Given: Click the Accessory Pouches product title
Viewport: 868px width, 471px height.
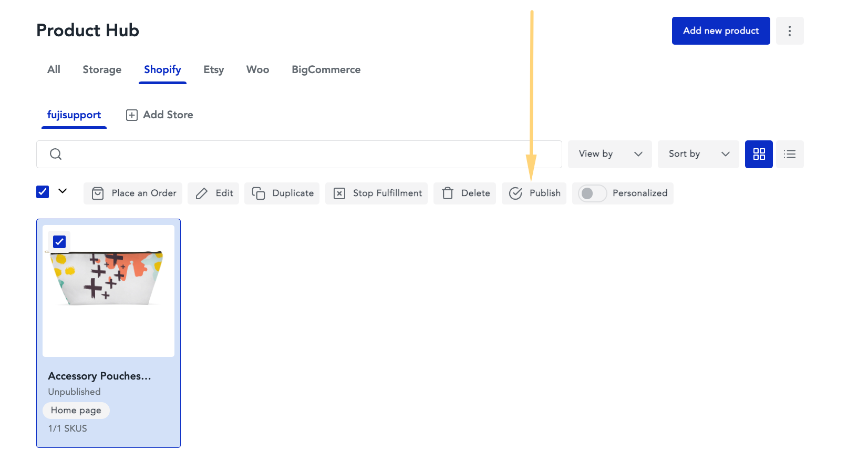Looking at the screenshot, I should click(x=99, y=376).
